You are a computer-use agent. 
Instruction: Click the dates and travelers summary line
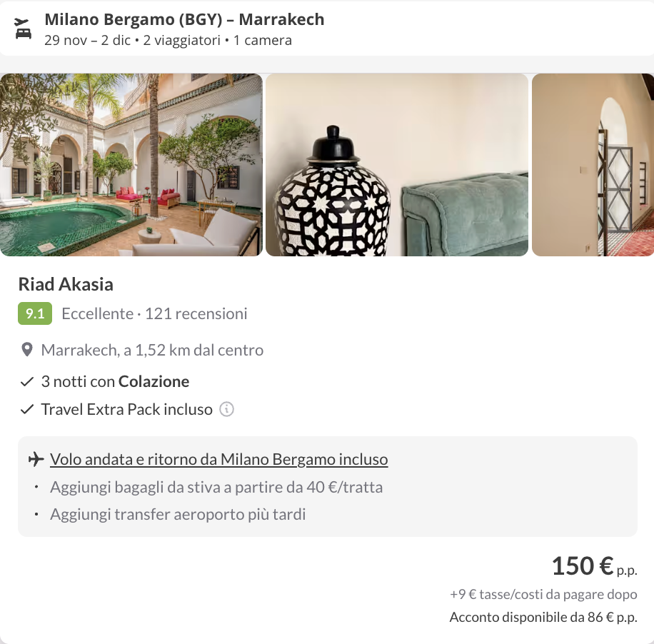tap(168, 40)
